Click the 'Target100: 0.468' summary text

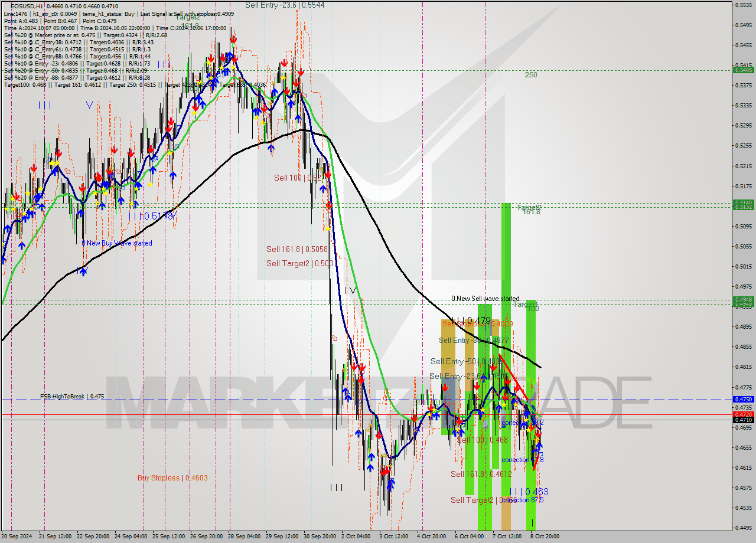tap(25, 84)
